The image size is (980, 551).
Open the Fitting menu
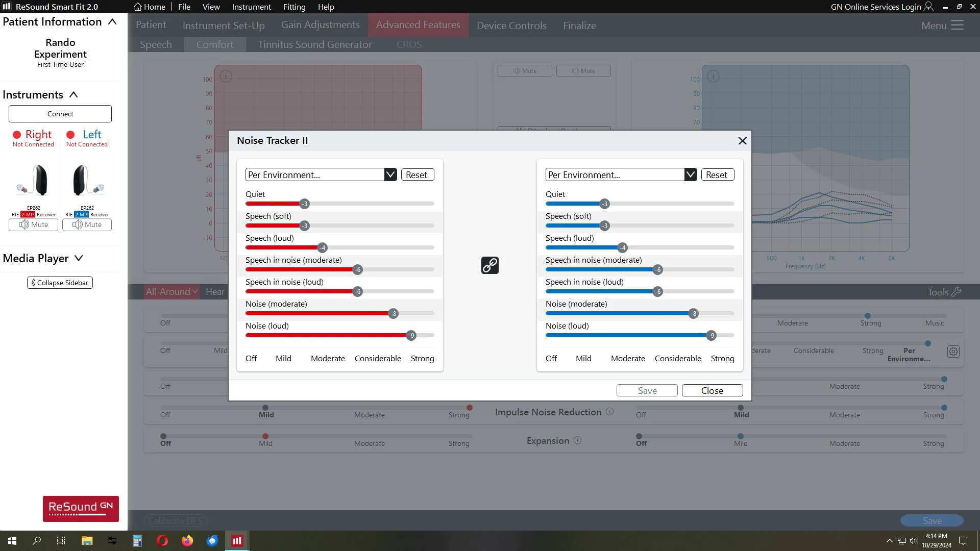(294, 7)
